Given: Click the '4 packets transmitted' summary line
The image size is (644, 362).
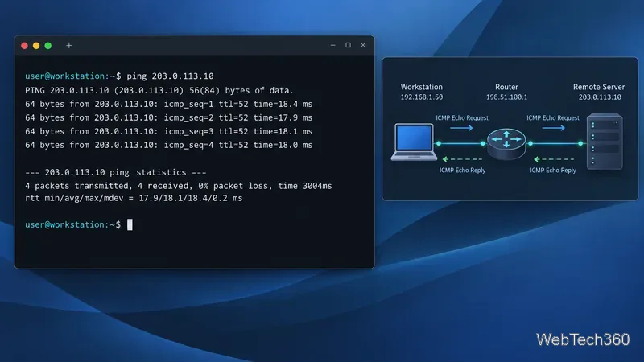Looking at the screenshot, I should 178,186.
